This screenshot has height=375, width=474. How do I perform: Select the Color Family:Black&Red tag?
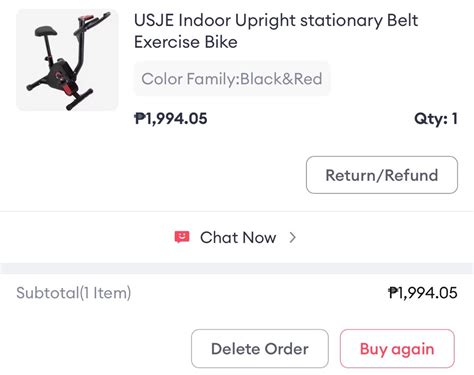click(232, 79)
